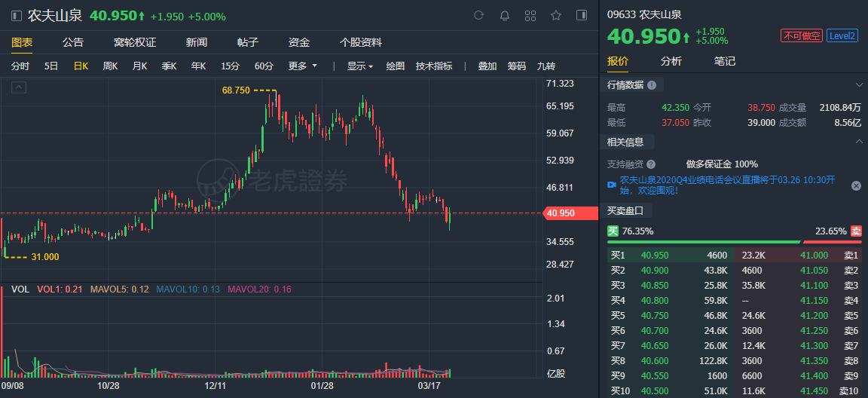Click the MAVOL5 indicator value
Screen dimensions: 868x398
pos(120,289)
